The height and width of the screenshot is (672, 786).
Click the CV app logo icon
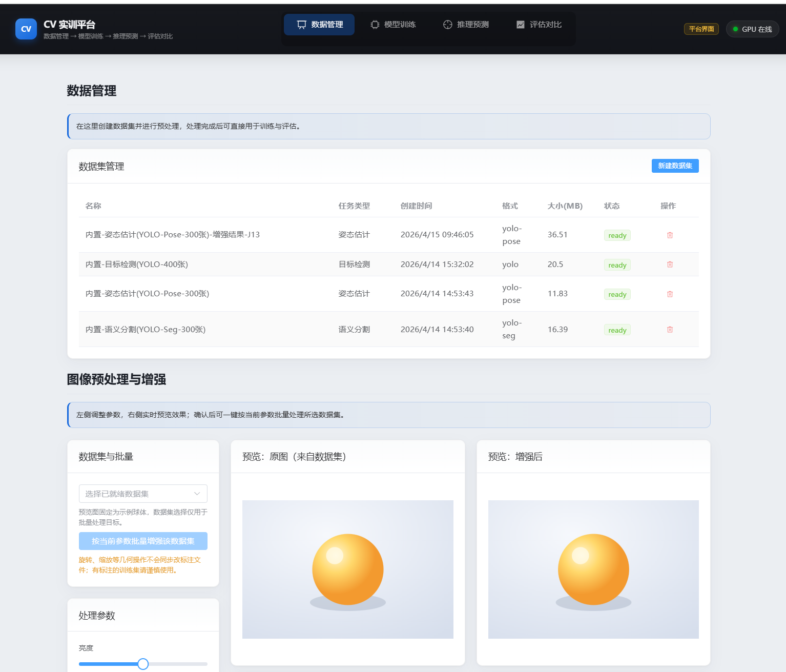pos(26,29)
